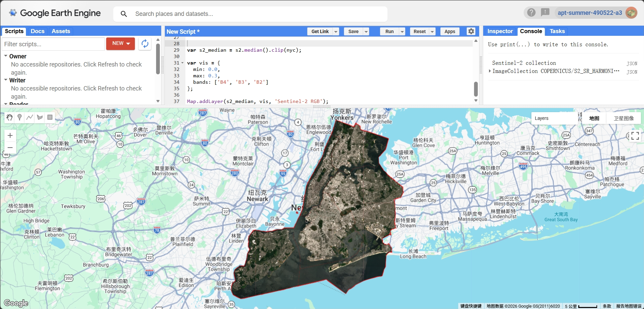Click the Google Earth Engine logo
The height and width of the screenshot is (309, 644).
click(x=55, y=13)
